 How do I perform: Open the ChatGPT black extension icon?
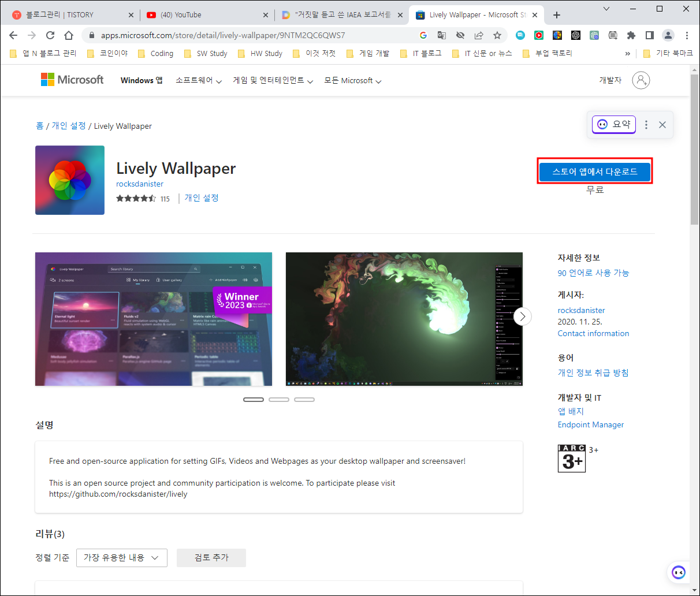pos(576,35)
